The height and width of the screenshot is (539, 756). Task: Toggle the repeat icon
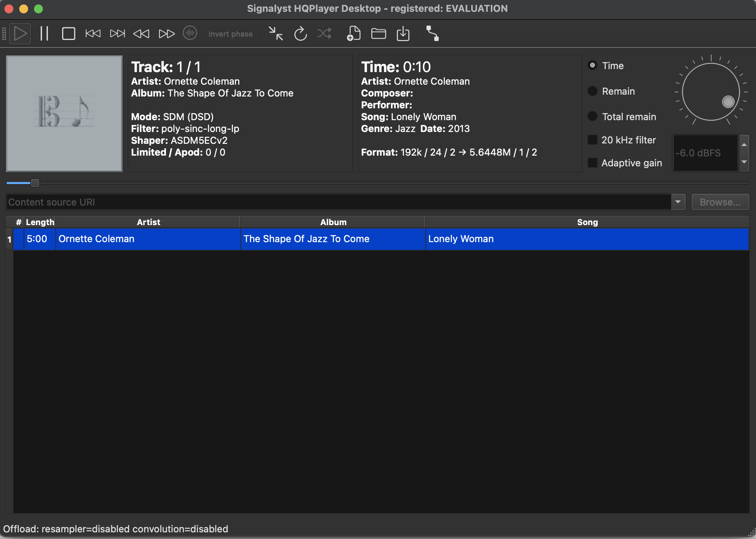coord(300,34)
